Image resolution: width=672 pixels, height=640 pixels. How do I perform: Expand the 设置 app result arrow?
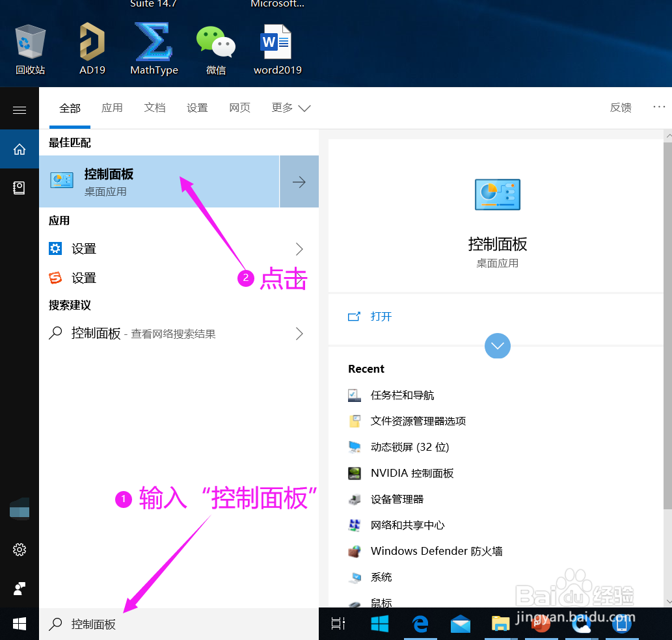point(299,248)
